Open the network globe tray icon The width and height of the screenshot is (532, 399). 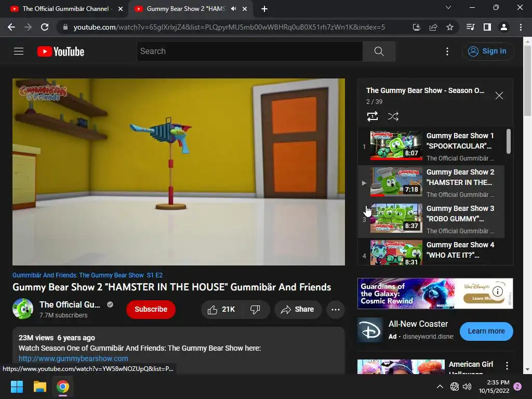(454, 387)
